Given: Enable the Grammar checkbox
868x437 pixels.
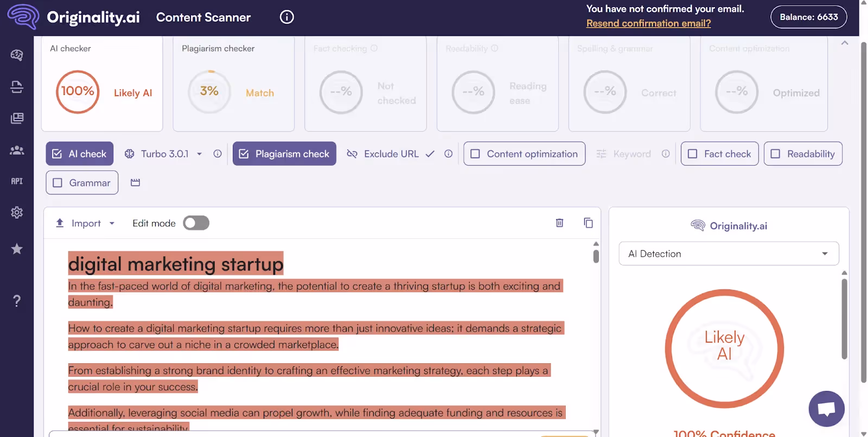Looking at the screenshot, I should tap(82, 183).
